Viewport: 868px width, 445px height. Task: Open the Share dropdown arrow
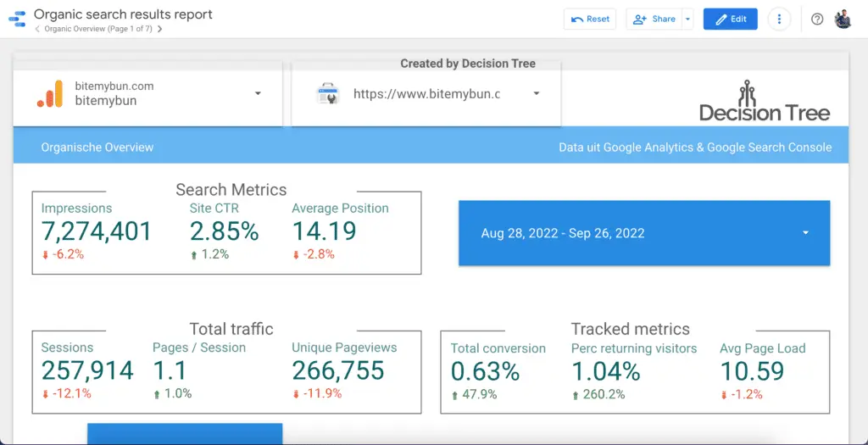(687, 19)
